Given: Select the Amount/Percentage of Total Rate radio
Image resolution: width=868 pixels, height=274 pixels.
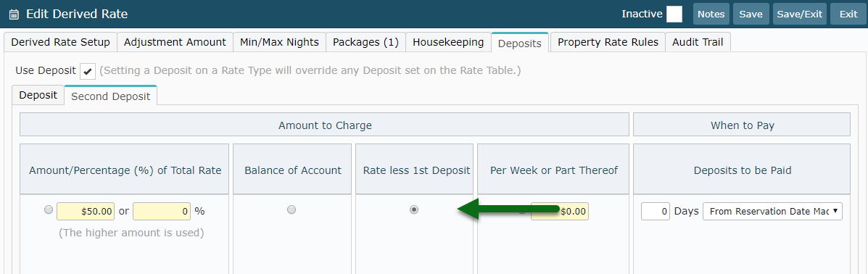Looking at the screenshot, I should (48, 210).
